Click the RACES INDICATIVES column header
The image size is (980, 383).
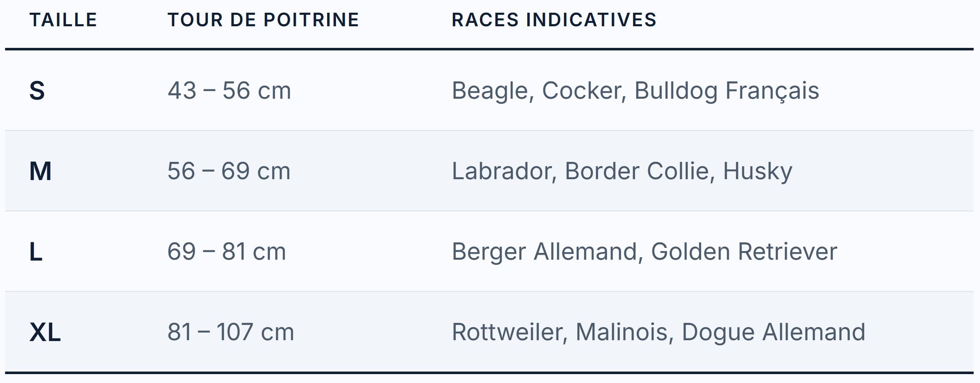[x=554, y=20]
